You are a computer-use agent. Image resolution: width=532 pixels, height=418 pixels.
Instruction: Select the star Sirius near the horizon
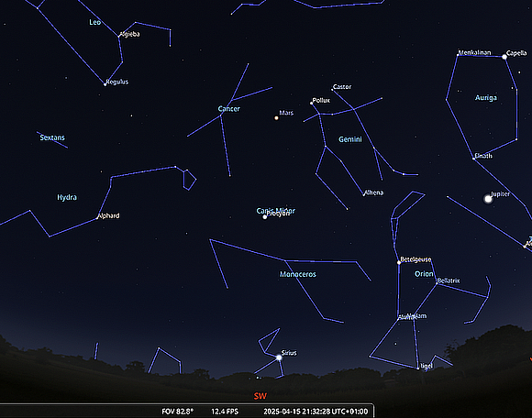coord(279,357)
